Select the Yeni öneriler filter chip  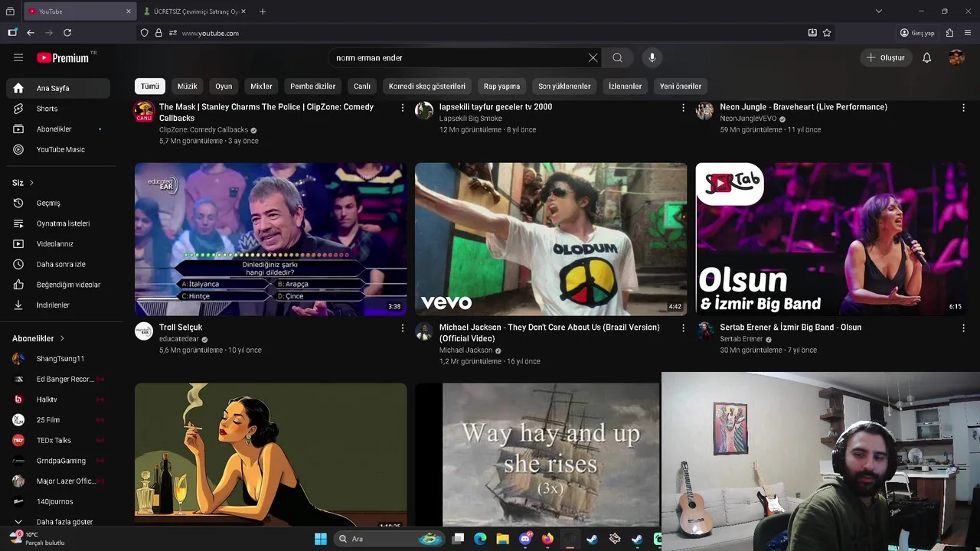pyautogui.click(x=681, y=86)
